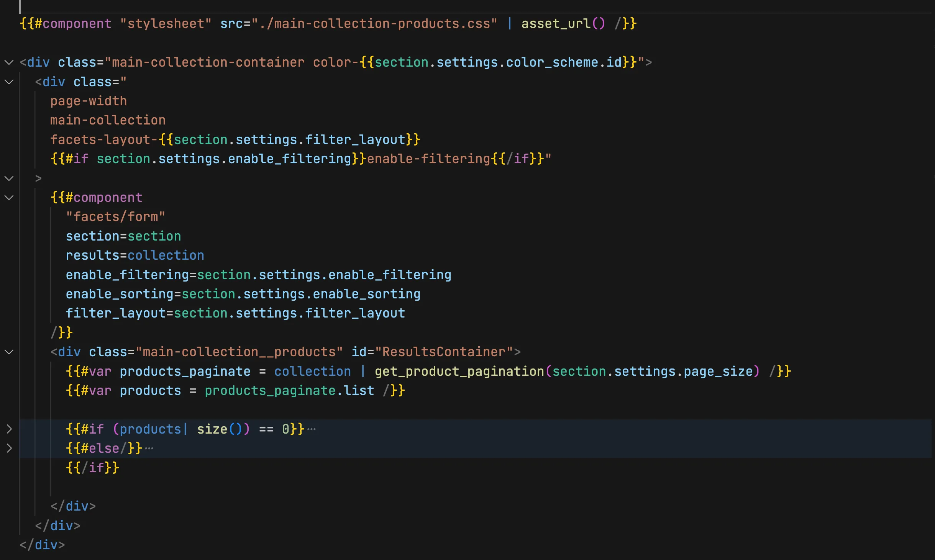Collapse the multi-line div class=" fold arrow
This screenshot has width=935, height=560.
(9, 82)
